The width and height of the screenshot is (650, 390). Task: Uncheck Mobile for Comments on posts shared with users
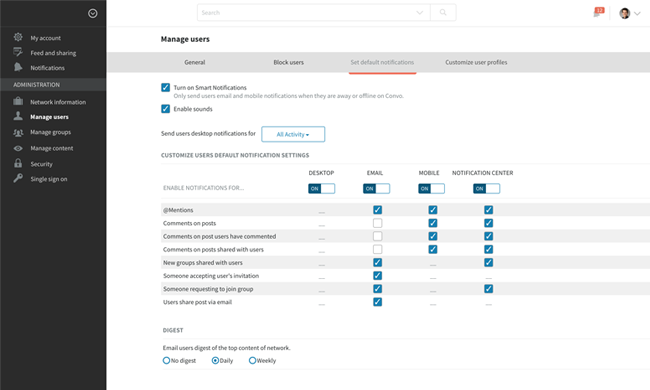coord(433,249)
